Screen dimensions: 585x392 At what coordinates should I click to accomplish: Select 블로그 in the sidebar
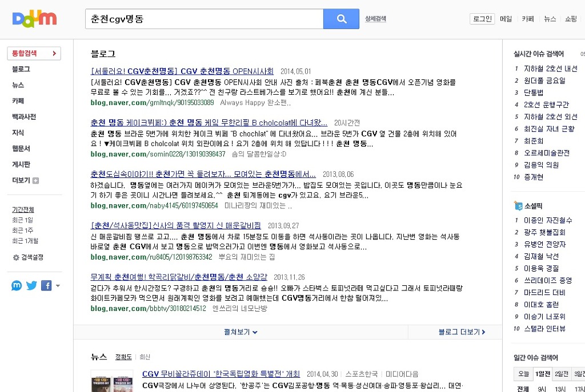21,69
